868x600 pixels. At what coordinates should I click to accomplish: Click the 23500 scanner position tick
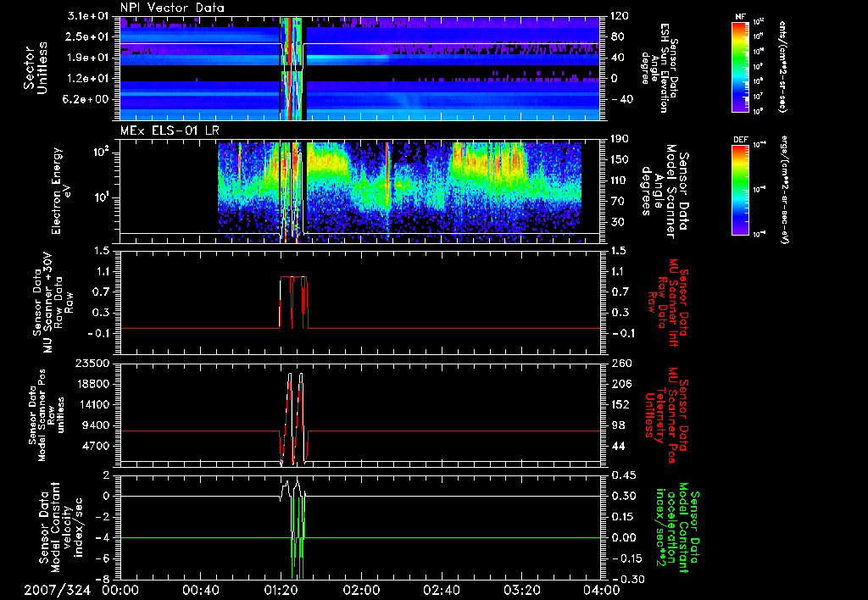click(x=92, y=363)
